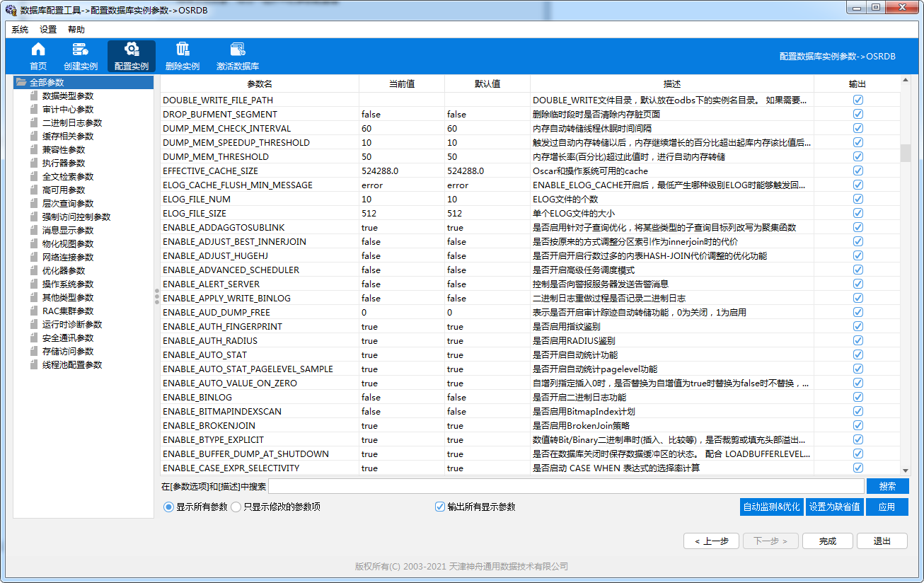Select the 创建实例 toolbar icon

81,55
